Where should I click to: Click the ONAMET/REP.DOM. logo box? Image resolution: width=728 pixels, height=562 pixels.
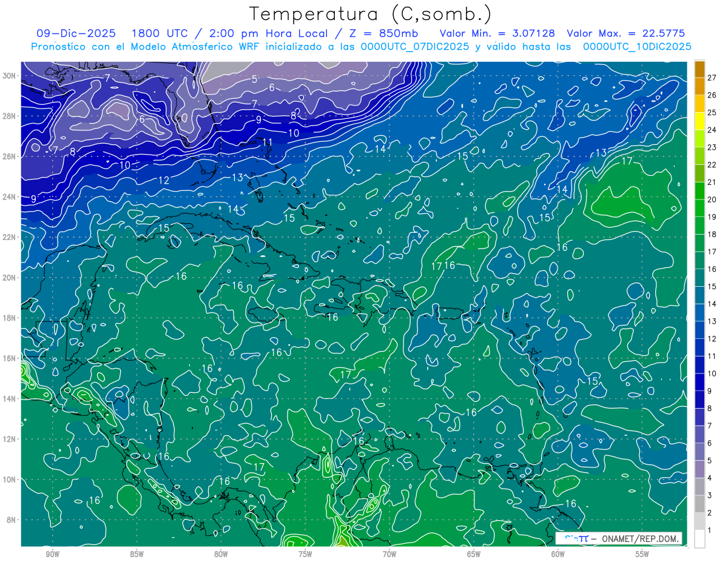(619, 538)
